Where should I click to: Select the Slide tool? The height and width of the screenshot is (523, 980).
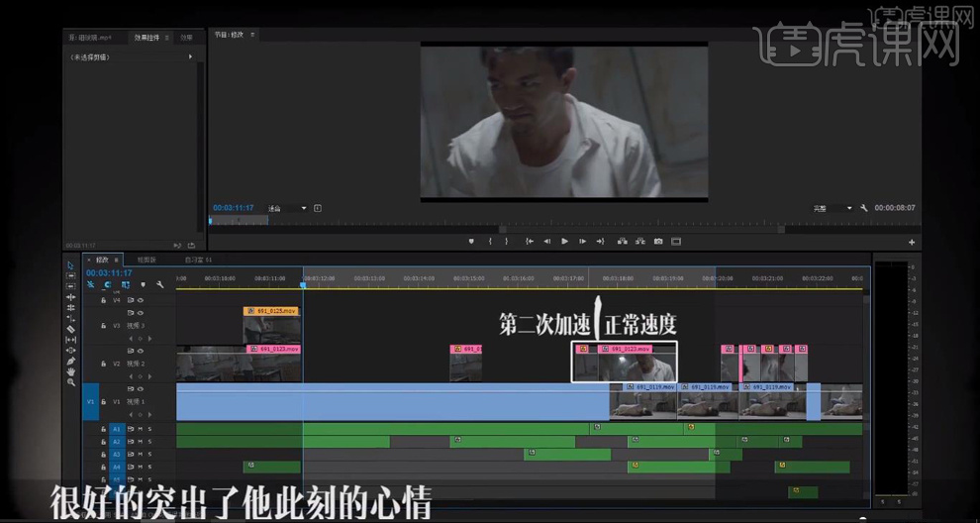70,350
